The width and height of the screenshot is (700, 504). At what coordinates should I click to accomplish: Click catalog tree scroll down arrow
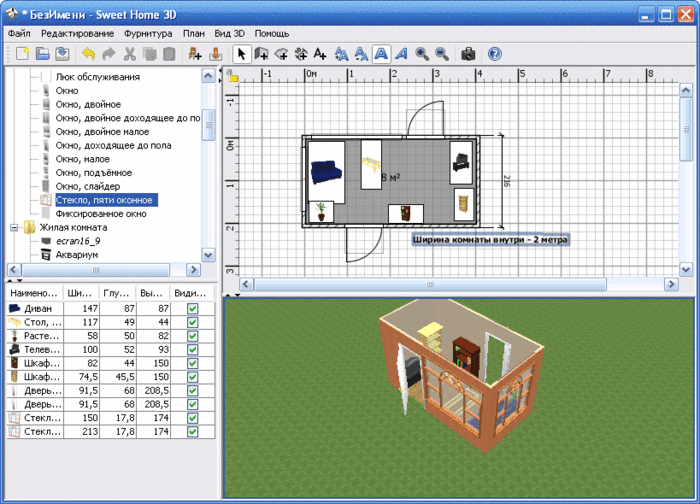[208, 255]
